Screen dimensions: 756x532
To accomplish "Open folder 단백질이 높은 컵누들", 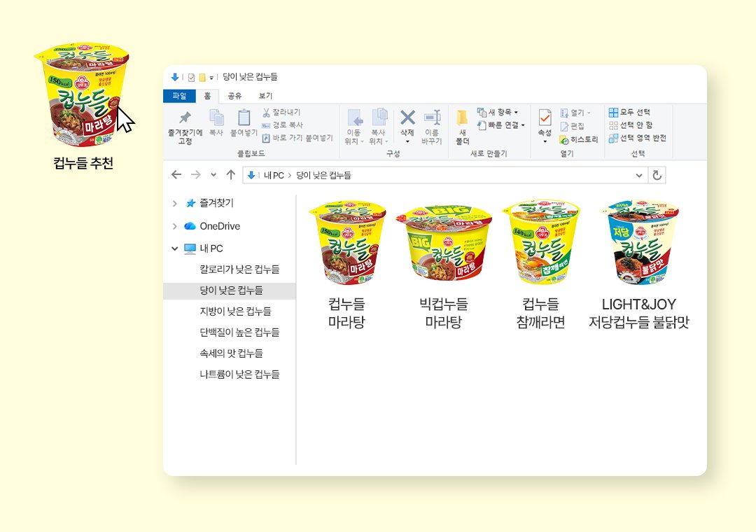I will click(239, 332).
